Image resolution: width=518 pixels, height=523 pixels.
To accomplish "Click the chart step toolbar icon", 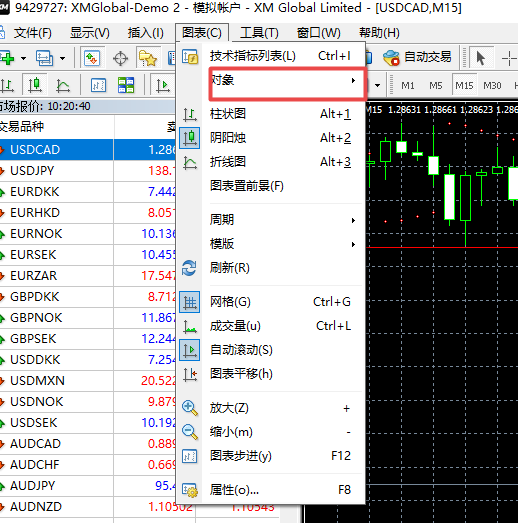I will point(98,85).
